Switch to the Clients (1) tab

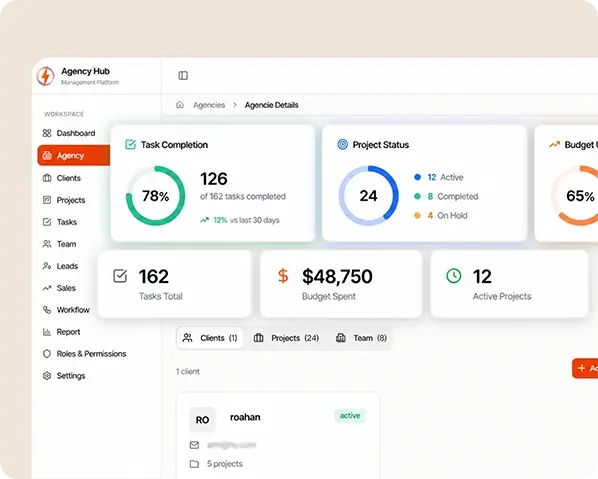(x=210, y=338)
